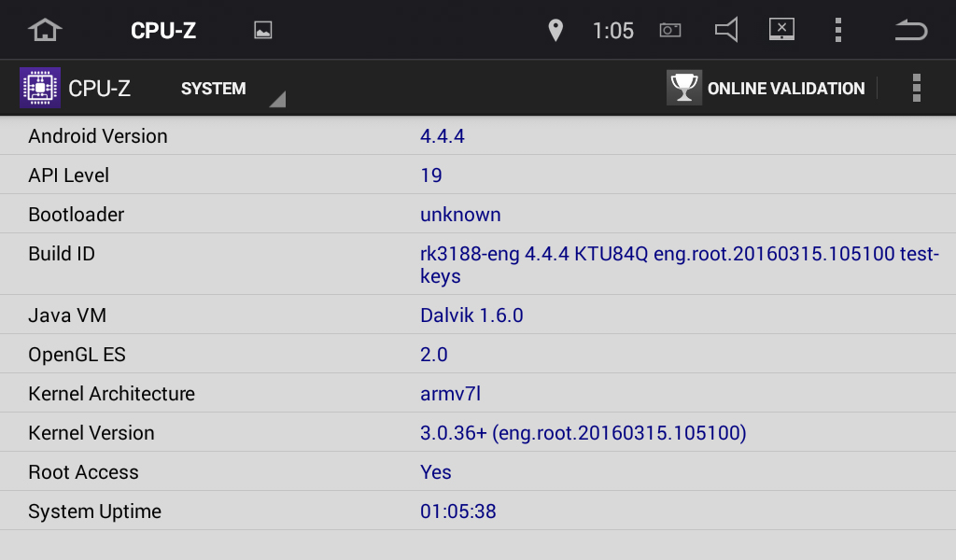The image size is (956, 560).
Task: Tap the home icon in status bar
Action: coord(45,30)
